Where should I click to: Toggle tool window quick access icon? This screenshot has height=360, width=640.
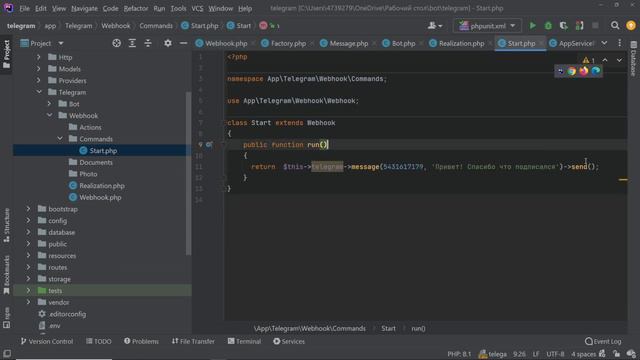tap(7, 353)
